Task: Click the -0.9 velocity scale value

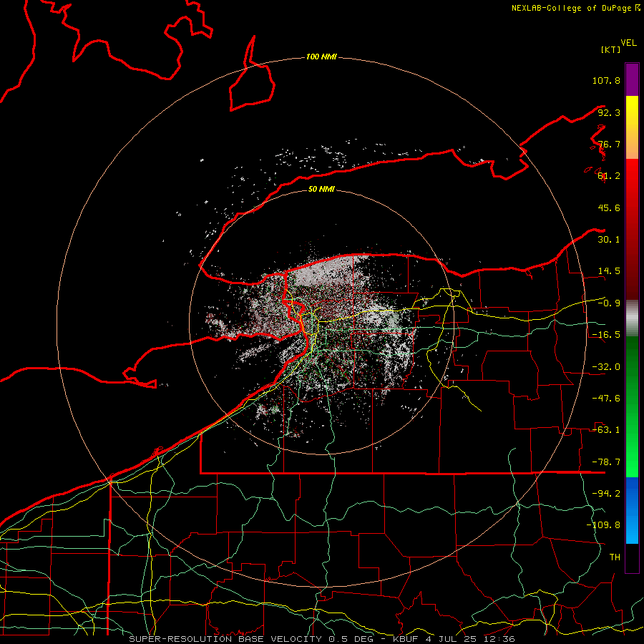Action: [x=609, y=303]
